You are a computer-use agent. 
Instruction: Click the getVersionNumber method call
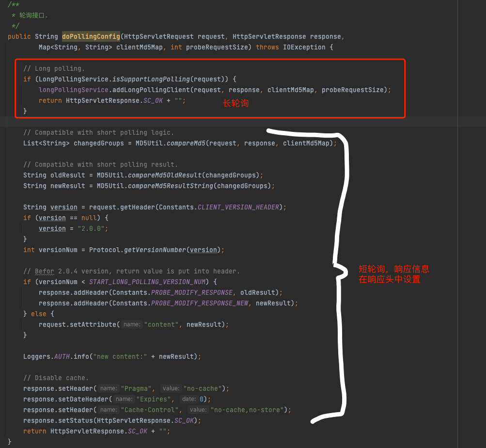pyautogui.click(x=155, y=250)
